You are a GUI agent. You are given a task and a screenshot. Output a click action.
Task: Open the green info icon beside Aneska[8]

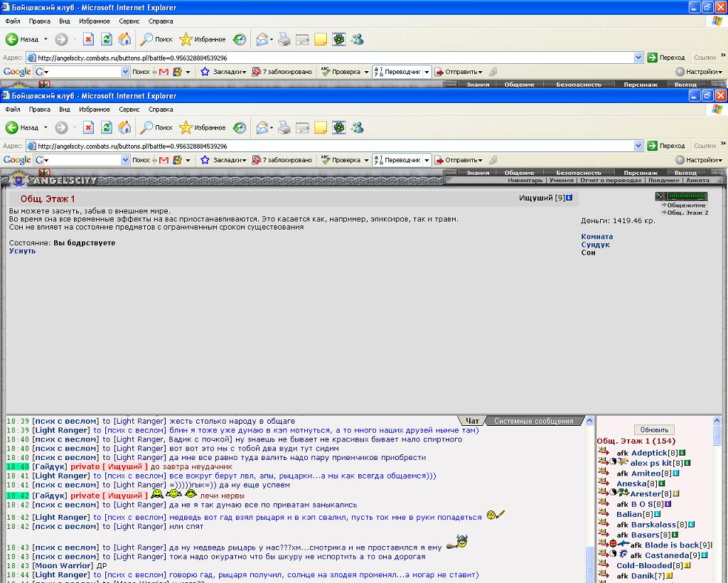662,483
